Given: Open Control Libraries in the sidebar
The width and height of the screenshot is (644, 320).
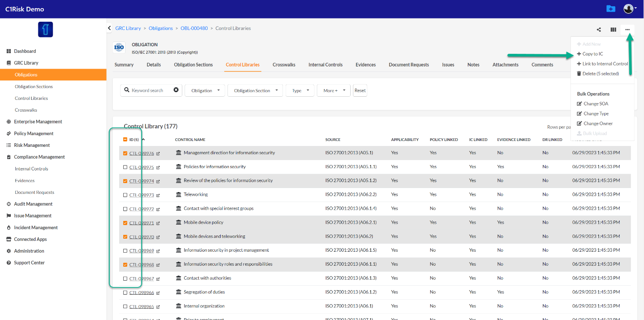Looking at the screenshot, I should point(31,98).
